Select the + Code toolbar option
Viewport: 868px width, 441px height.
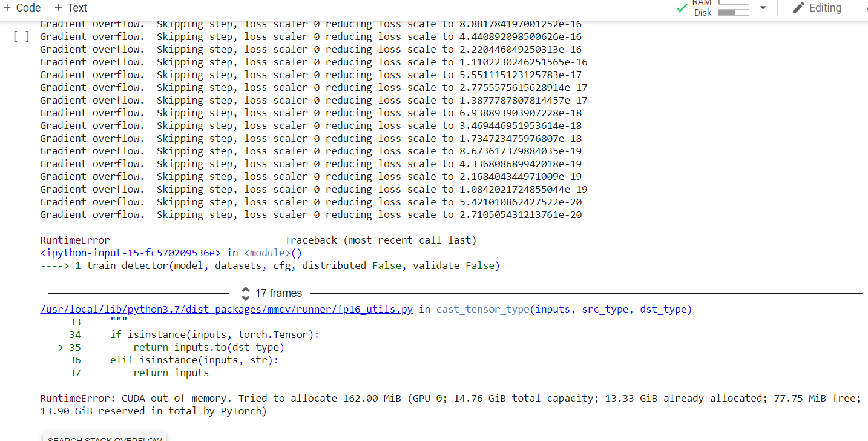point(22,8)
